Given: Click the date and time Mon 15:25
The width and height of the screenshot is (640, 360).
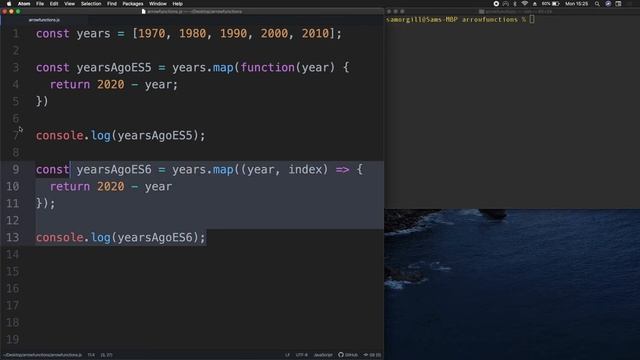Looking at the screenshot, I should pyautogui.click(x=576, y=4).
